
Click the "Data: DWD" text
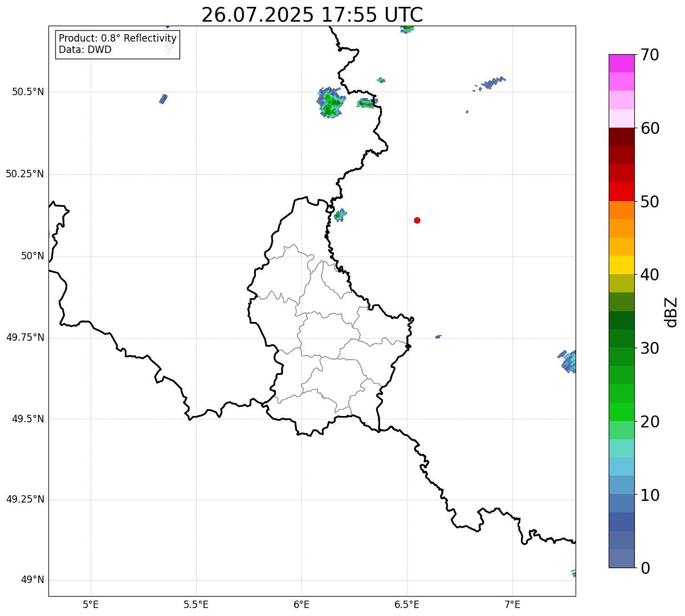(x=85, y=50)
